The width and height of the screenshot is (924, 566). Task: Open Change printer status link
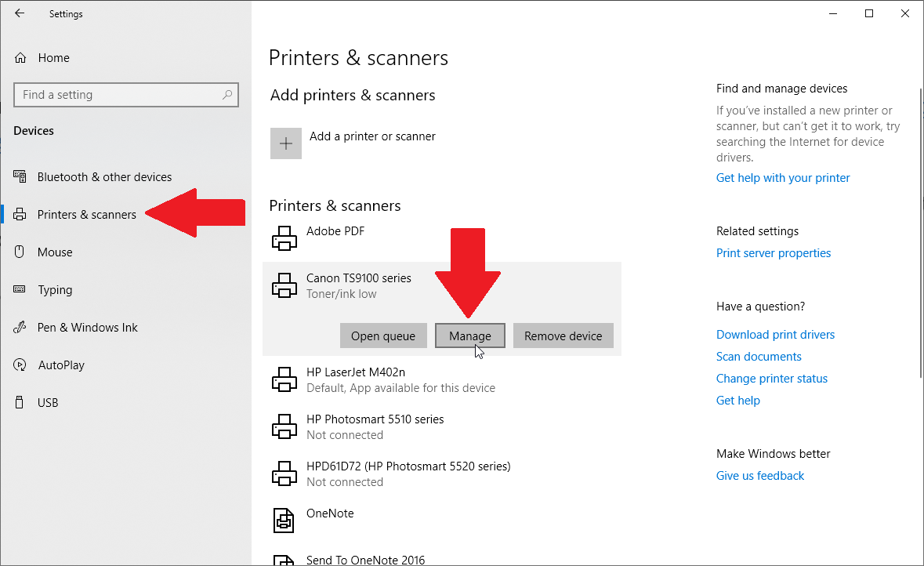(x=771, y=379)
